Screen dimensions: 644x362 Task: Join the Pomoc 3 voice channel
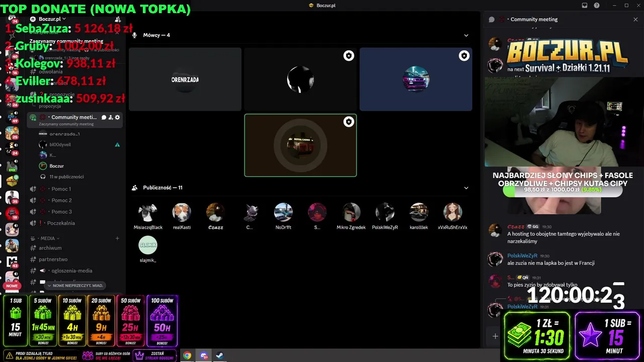pos(61,212)
